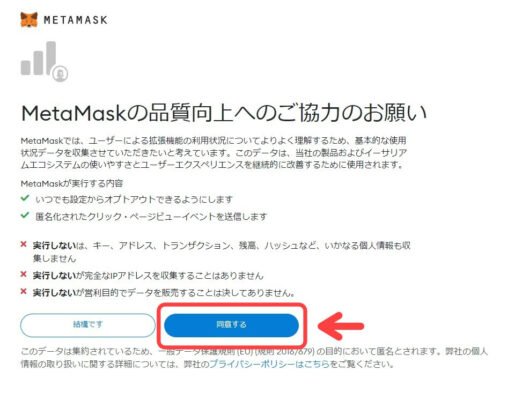Click the いつでも設定からオプトアウト text line
The image size is (522, 400).
click(x=134, y=200)
